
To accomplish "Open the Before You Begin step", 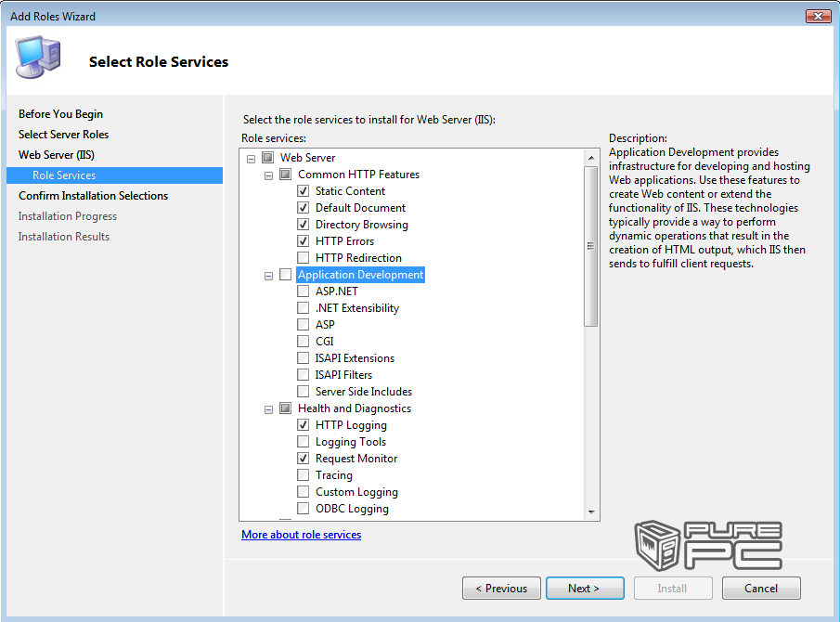I will click(60, 113).
